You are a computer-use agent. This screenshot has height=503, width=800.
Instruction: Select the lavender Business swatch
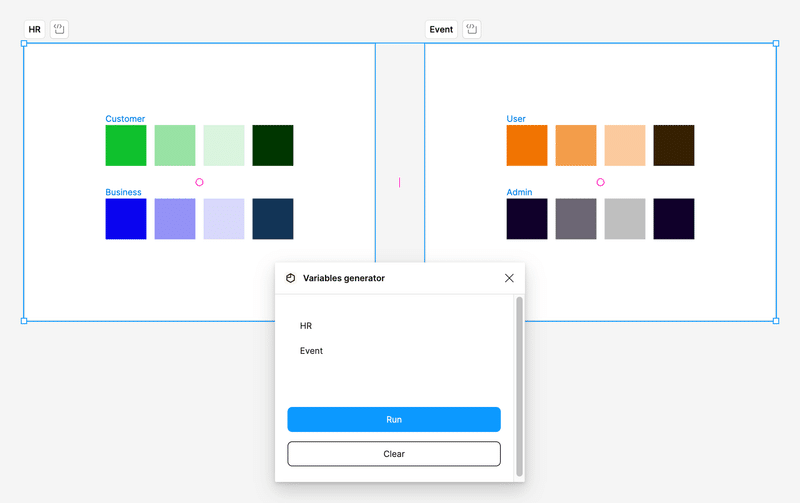click(x=175, y=219)
